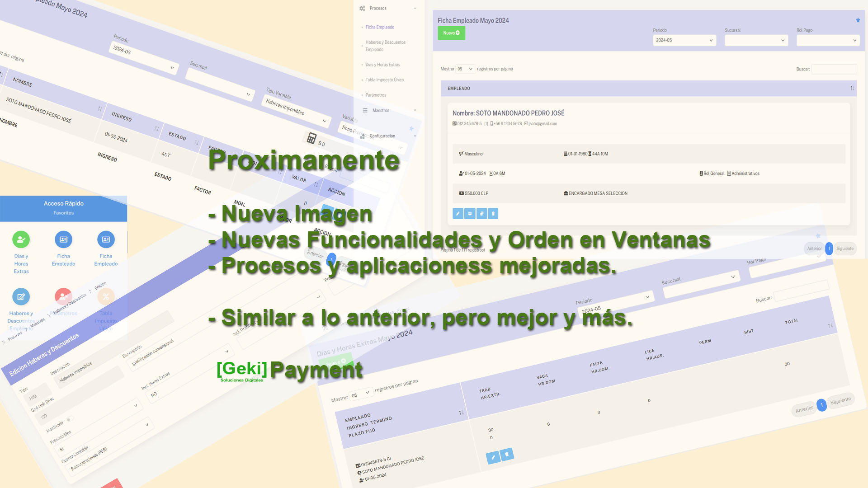
Task: Click the trash delete button in employee card
Action: pos(493,214)
